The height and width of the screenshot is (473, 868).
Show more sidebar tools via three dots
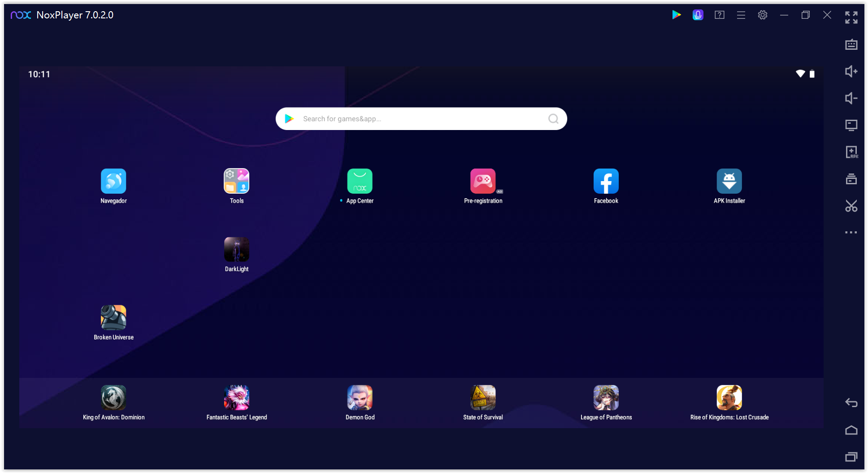coord(851,232)
